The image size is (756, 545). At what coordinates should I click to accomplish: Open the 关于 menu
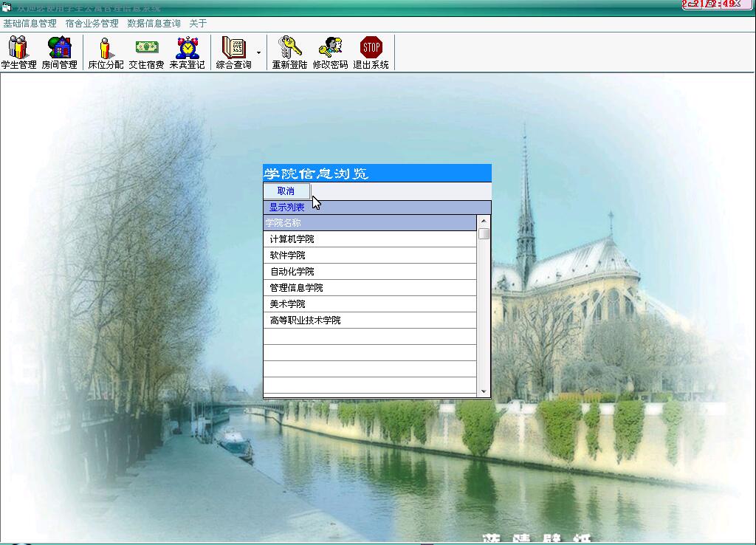(x=198, y=24)
